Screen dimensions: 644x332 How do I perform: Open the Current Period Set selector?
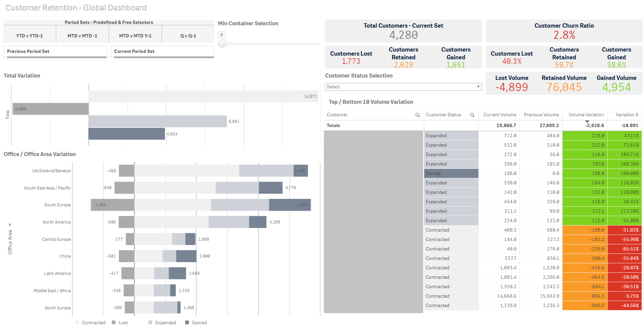[162, 52]
